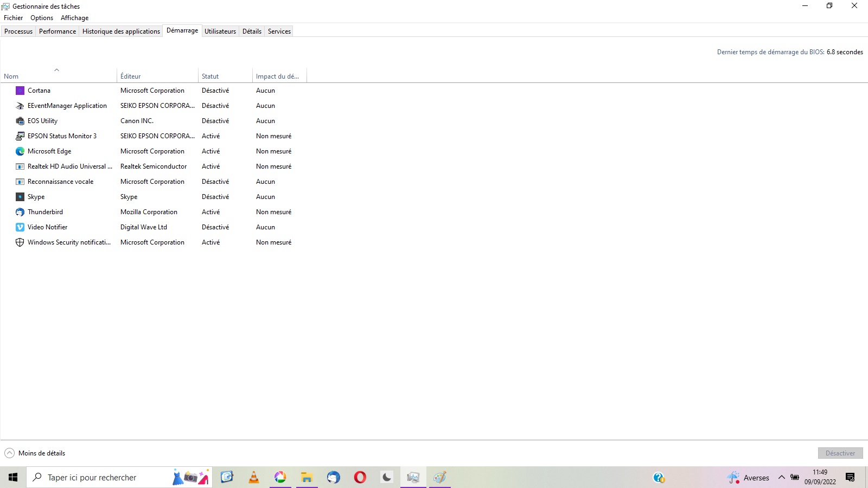This screenshot has height=488, width=868.
Task: Click 'Reconnaissance vocale' name text
Action: click(61, 182)
